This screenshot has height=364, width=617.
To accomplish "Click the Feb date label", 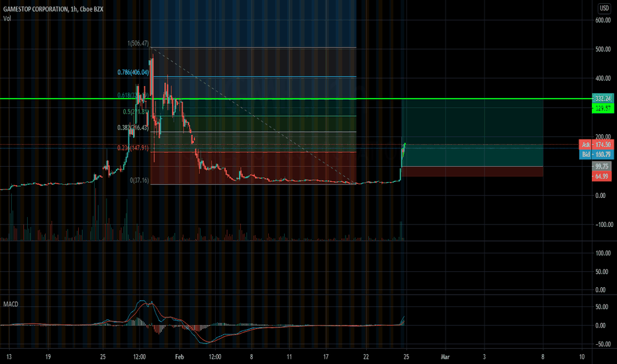I will pos(179,357).
